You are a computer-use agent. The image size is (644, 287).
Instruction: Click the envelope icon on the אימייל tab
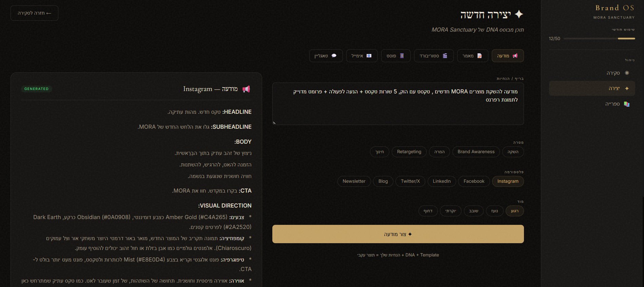(x=369, y=56)
